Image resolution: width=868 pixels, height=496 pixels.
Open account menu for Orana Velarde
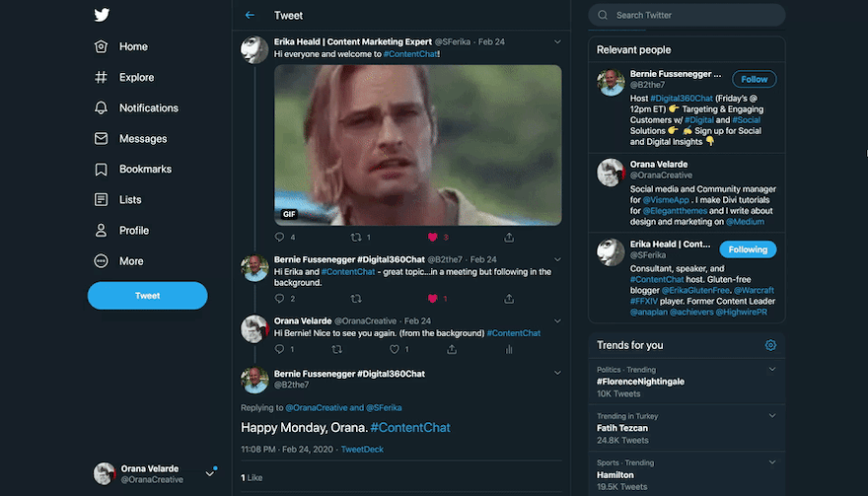[209, 473]
